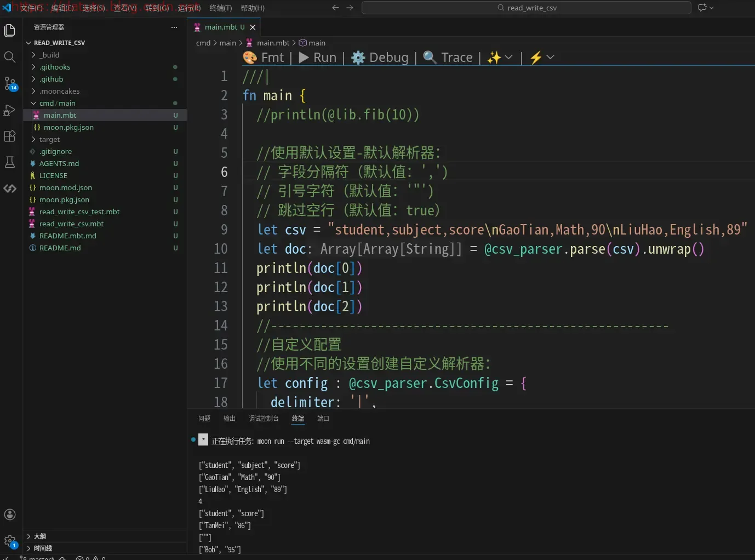Open the Extensions view icon
This screenshot has width=755, height=560.
click(9, 136)
